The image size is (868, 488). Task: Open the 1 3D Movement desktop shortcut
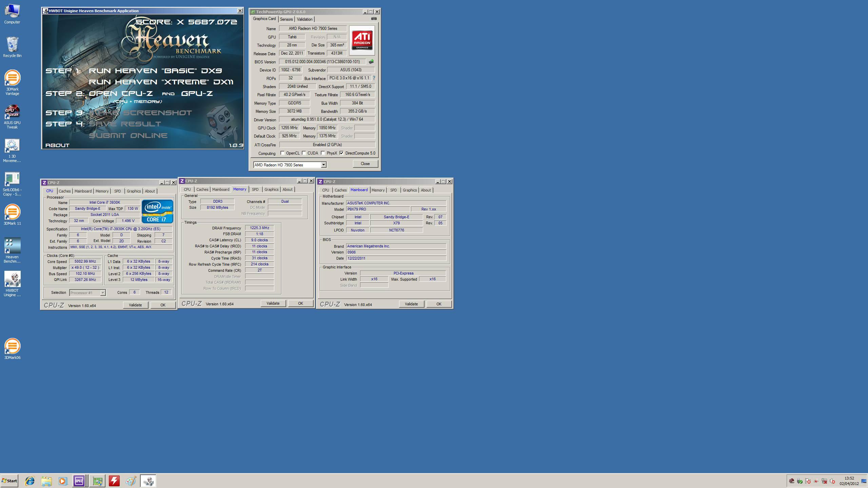pyautogui.click(x=12, y=150)
